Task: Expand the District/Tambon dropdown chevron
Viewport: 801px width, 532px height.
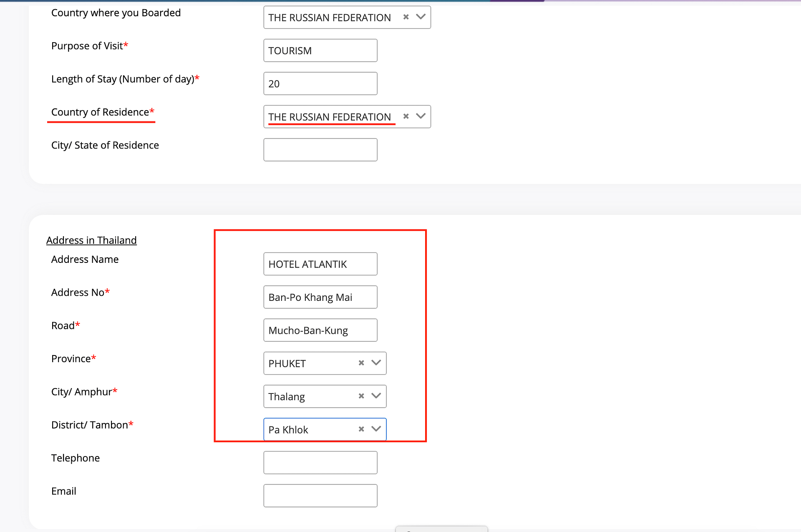Action: (x=376, y=429)
